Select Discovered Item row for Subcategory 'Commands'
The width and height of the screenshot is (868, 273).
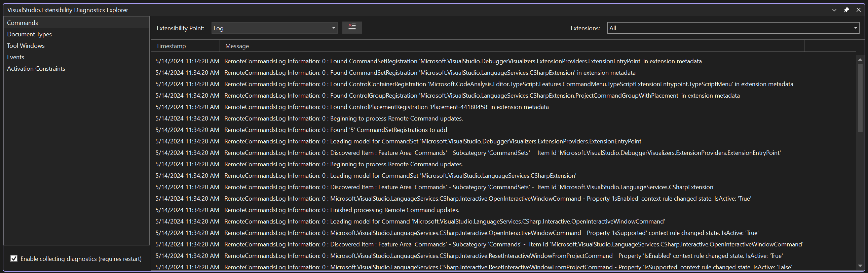click(x=503, y=244)
